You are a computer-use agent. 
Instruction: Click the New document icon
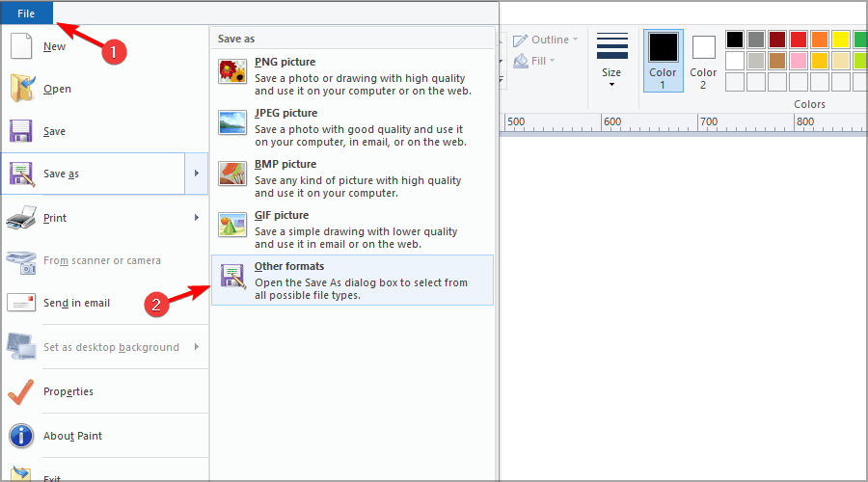point(21,46)
